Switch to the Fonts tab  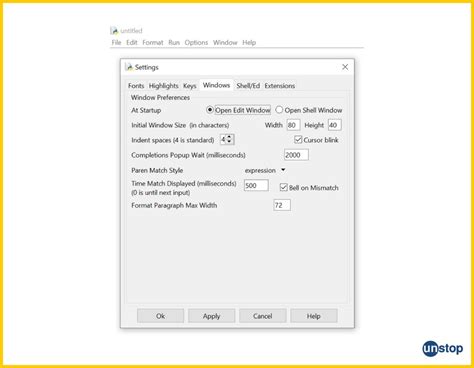(136, 86)
